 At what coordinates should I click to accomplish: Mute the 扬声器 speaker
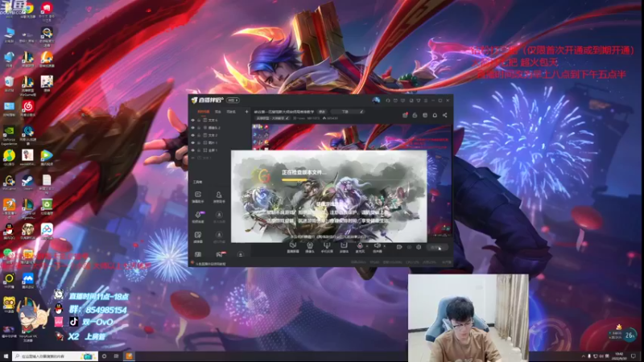pyautogui.click(x=377, y=247)
